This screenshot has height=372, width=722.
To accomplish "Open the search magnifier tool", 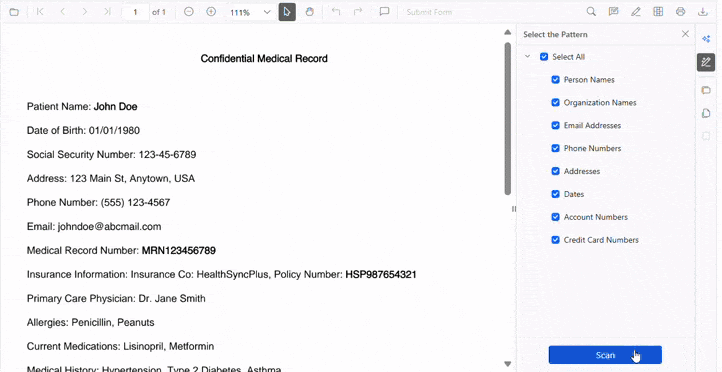I will tap(591, 12).
